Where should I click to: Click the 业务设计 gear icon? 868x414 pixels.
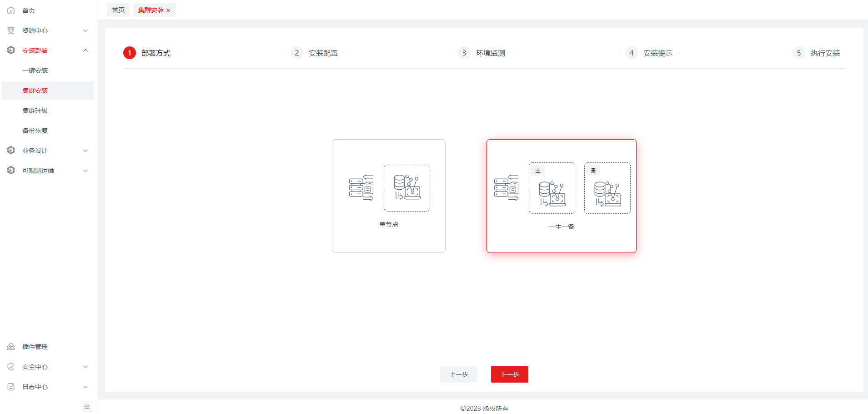point(11,151)
